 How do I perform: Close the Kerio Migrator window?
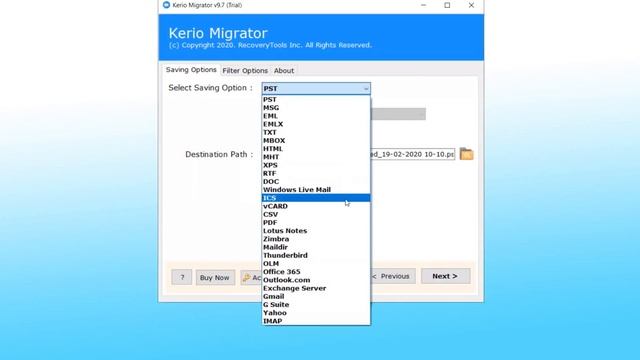[x=471, y=5]
